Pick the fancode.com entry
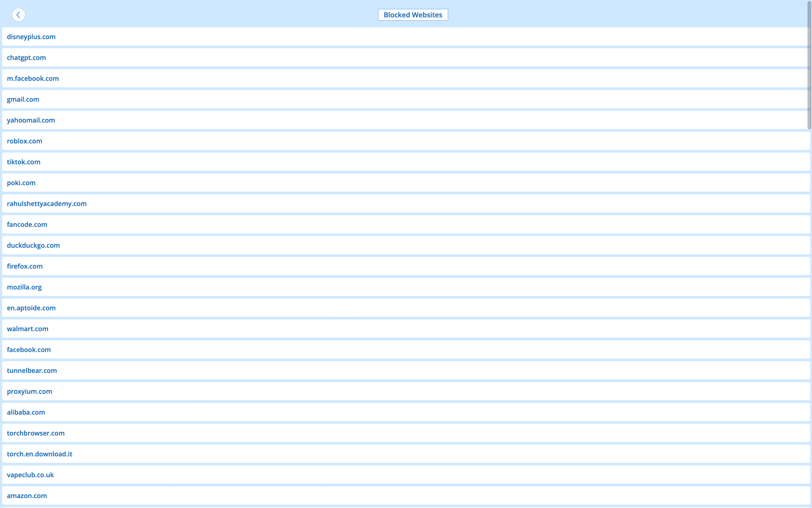The image size is (812, 508). (x=406, y=224)
